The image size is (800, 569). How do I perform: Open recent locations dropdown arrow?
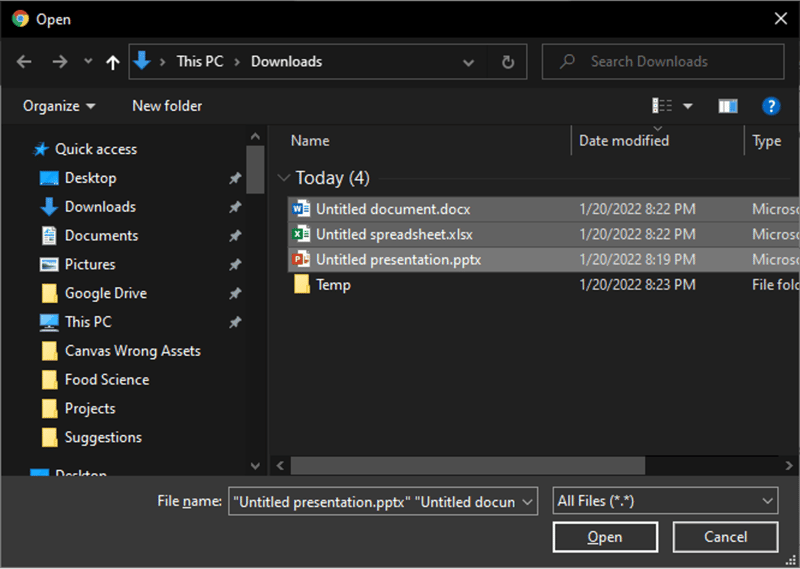[x=88, y=62]
